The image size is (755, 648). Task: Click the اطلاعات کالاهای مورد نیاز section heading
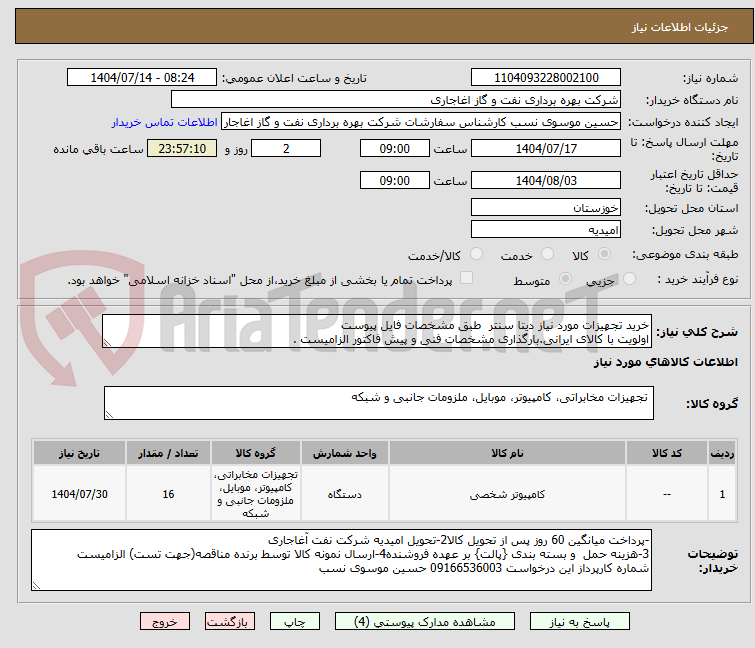pyautogui.click(x=665, y=362)
